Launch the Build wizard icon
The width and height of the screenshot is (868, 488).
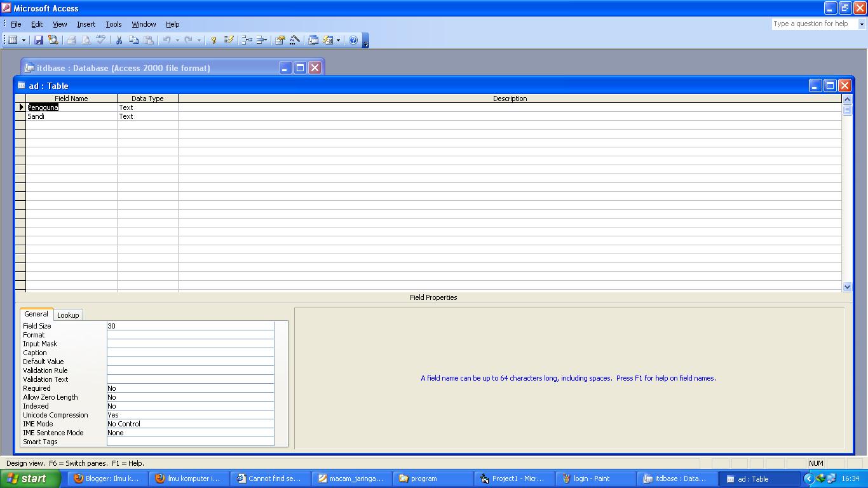click(295, 40)
